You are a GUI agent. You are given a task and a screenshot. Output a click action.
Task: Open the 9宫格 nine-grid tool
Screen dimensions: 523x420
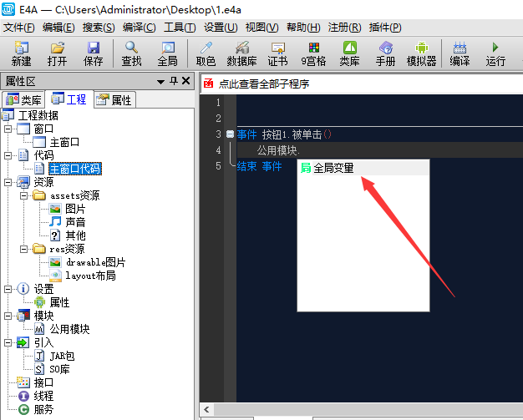tap(314, 53)
